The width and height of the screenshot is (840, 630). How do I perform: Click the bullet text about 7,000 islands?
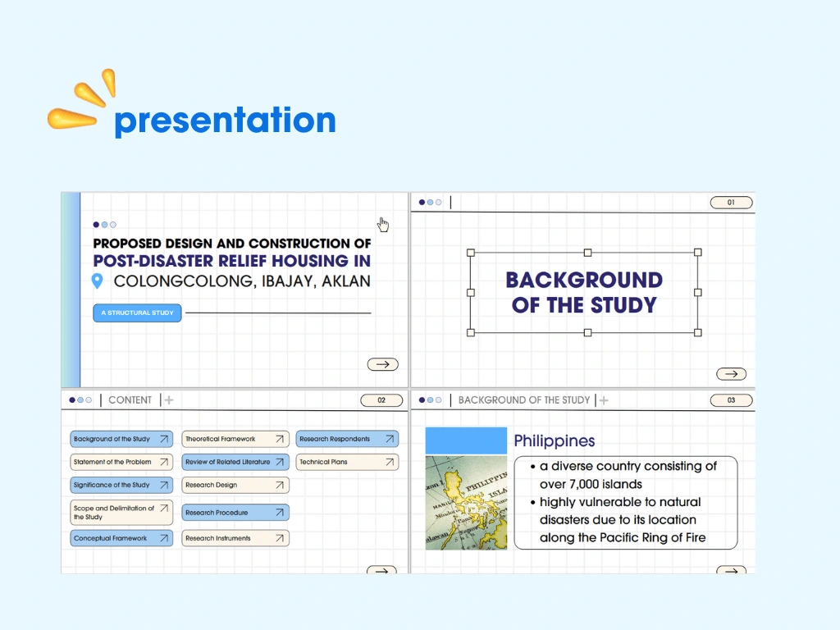[628, 475]
